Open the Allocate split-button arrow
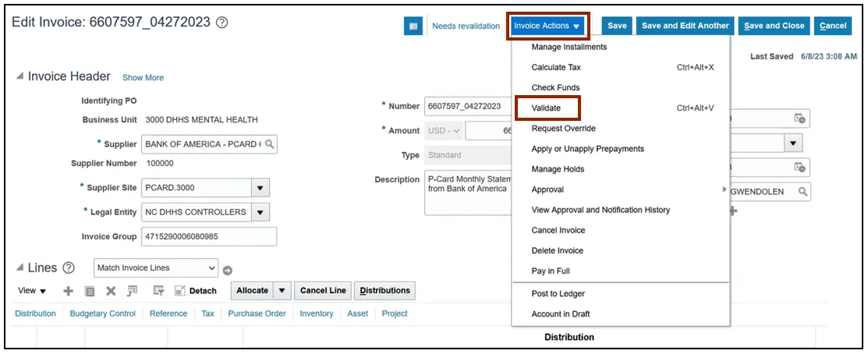Screen dimensions: 868x354 pos(282,291)
